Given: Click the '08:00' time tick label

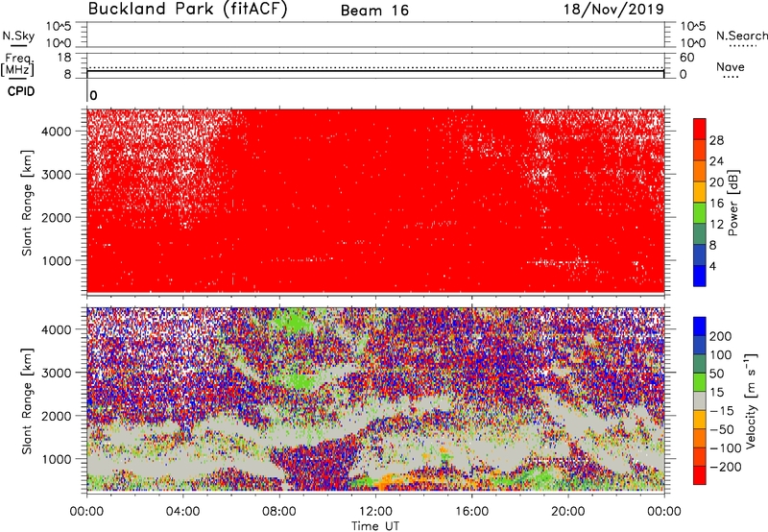Looking at the screenshot, I should (x=279, y=512).
